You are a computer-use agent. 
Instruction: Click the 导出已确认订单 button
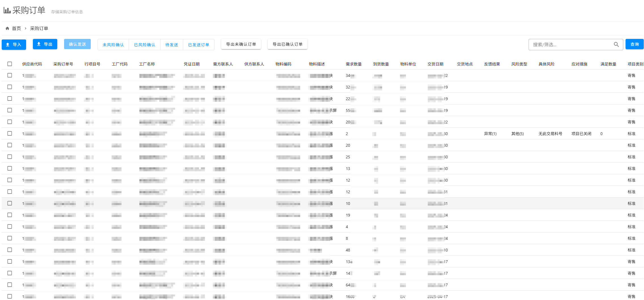coord(287,44)
